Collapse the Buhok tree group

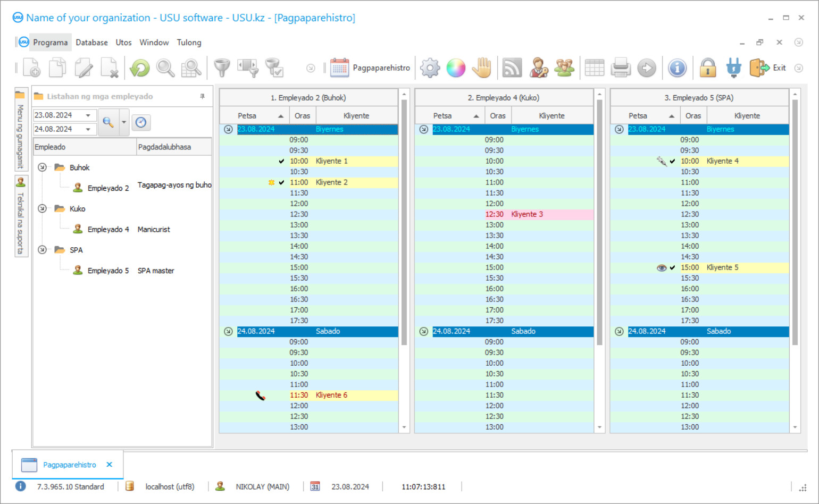tap(42, 167)
